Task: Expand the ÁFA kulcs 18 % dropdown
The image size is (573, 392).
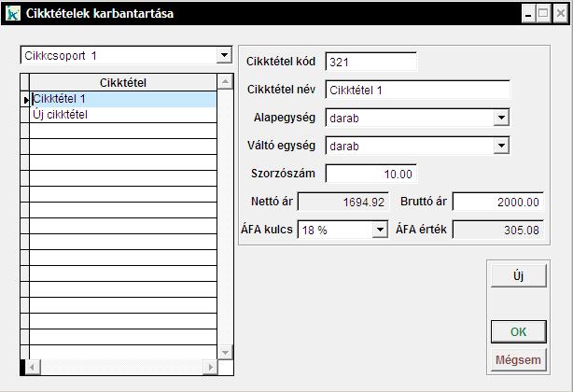Action: point(380,230)
